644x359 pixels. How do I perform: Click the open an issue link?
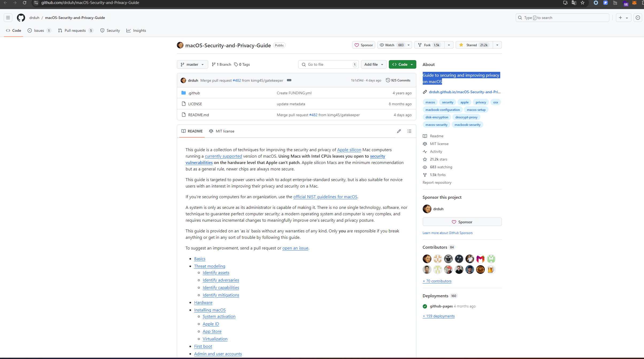point(295,248)
